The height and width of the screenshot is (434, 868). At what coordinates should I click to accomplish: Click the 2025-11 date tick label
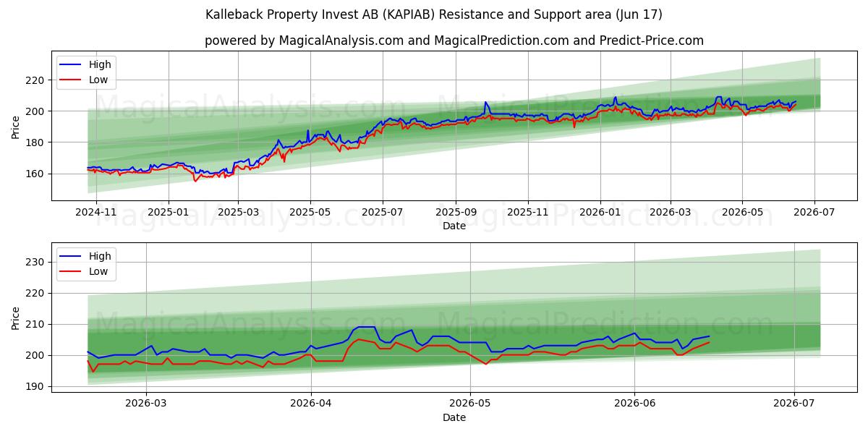click(x=528, y=213)
